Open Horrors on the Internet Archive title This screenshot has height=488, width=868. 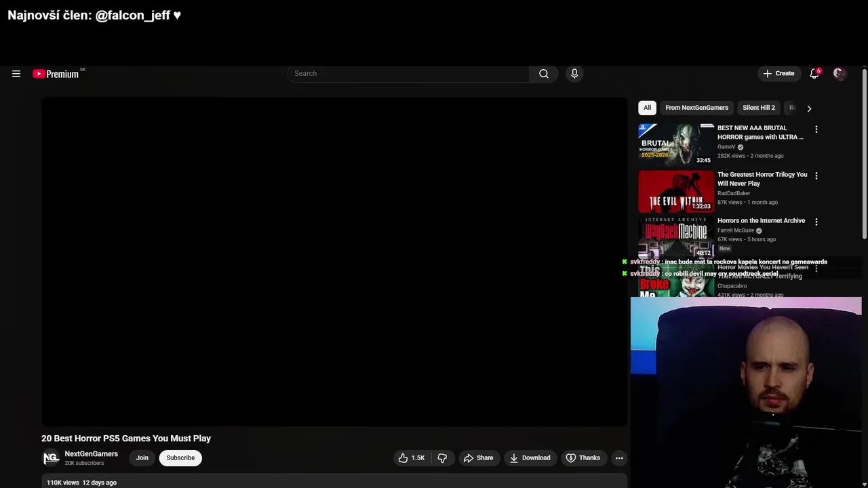[x=761, y=220]
